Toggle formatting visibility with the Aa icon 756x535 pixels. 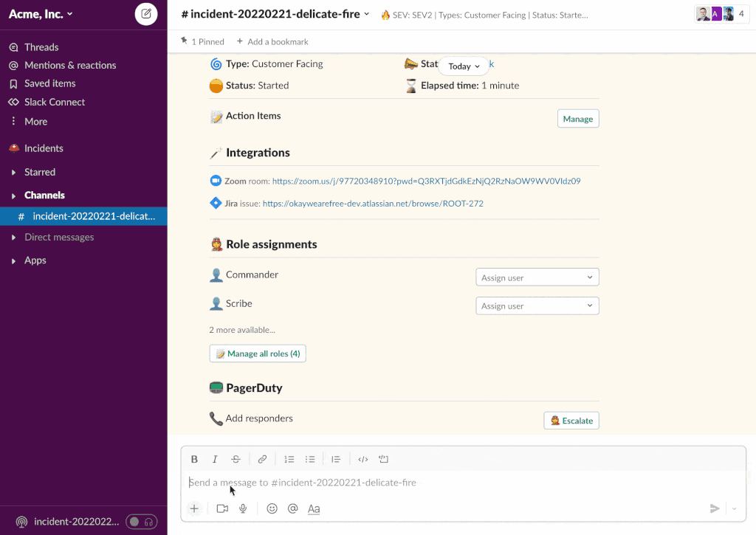pos(313,508)
